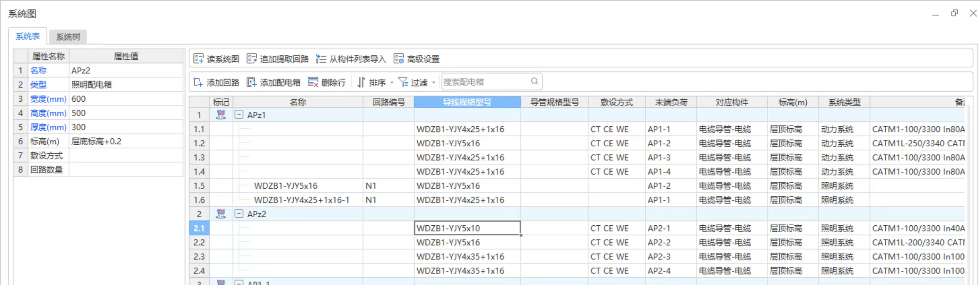Select the WDZB1-YJY5x10 cell in row 2.1

tap(467, 228)
